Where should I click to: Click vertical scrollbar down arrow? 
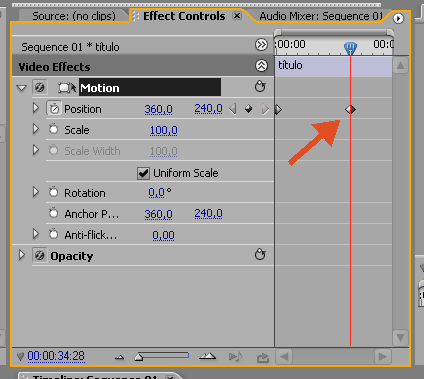tap(400, 337)
